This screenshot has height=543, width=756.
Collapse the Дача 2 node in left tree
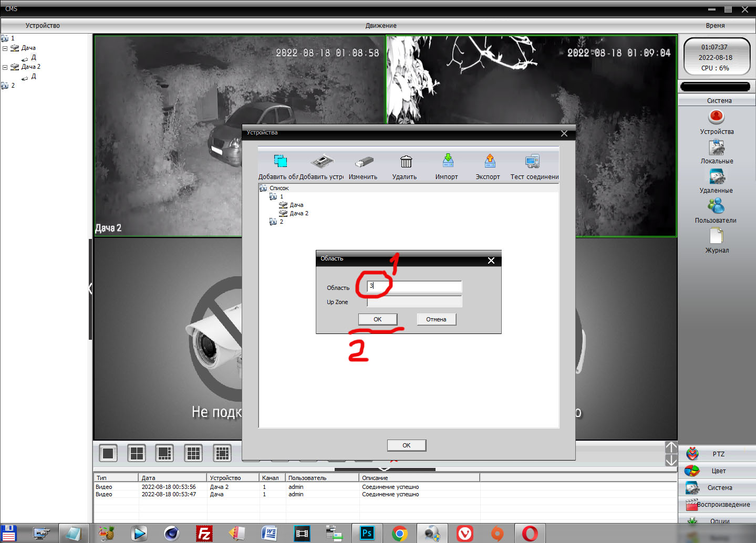coord(5,67)
